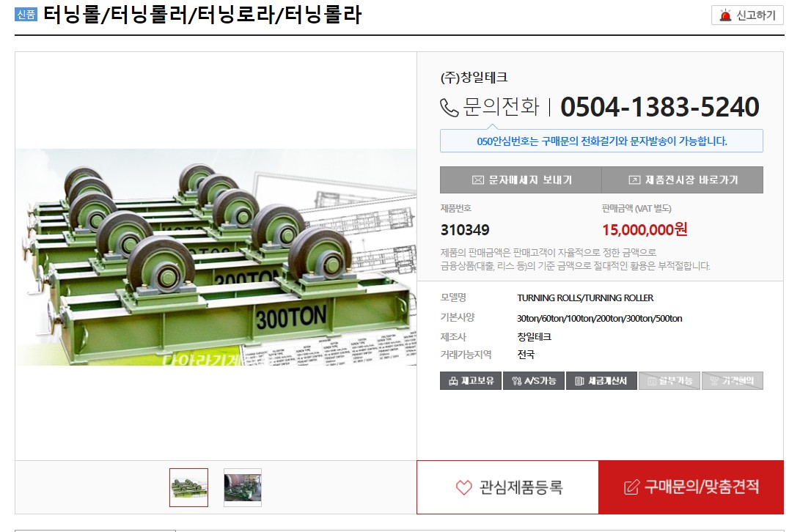789x532 pixels.
Task: Select the first green turning roll thumbnail
Action: 188,487
